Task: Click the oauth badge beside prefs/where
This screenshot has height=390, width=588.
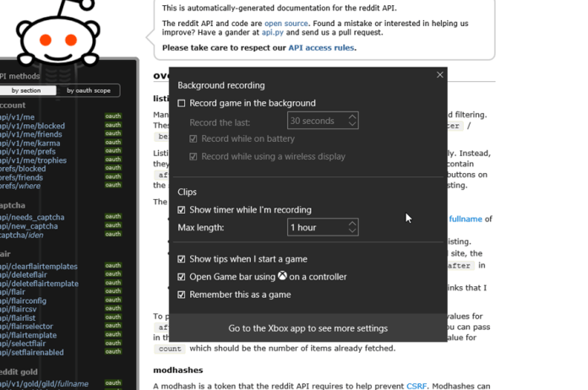Action: tap(113, 185)
